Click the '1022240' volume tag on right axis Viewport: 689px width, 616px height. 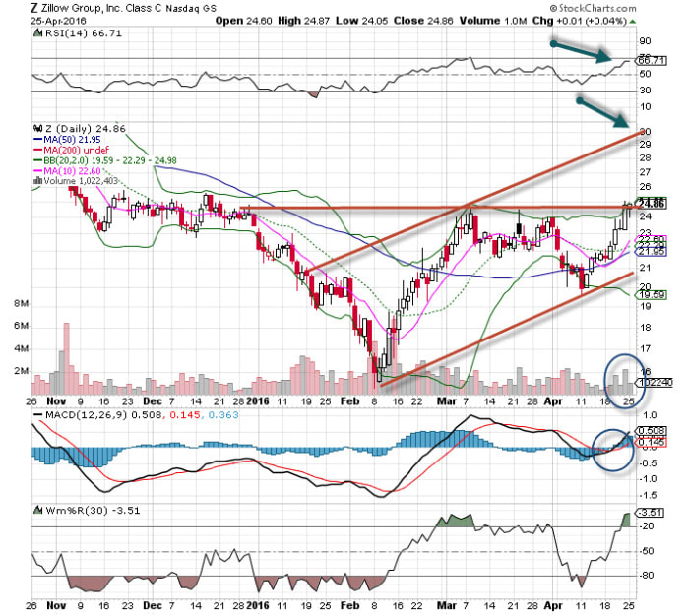tap(656, 383)
